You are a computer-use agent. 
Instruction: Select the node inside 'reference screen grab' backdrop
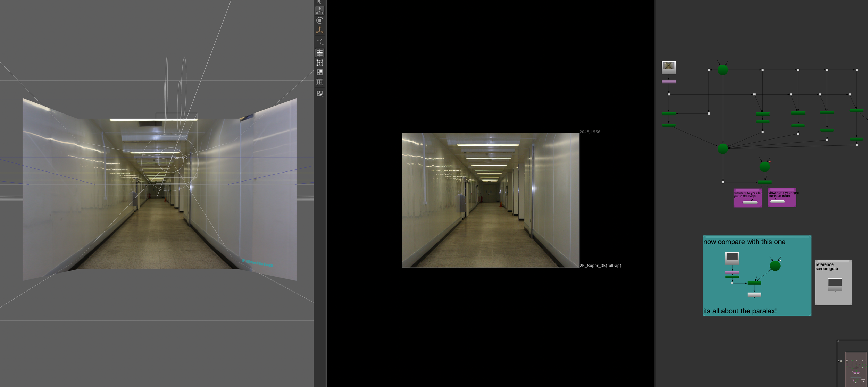click(x=835, y=284)
